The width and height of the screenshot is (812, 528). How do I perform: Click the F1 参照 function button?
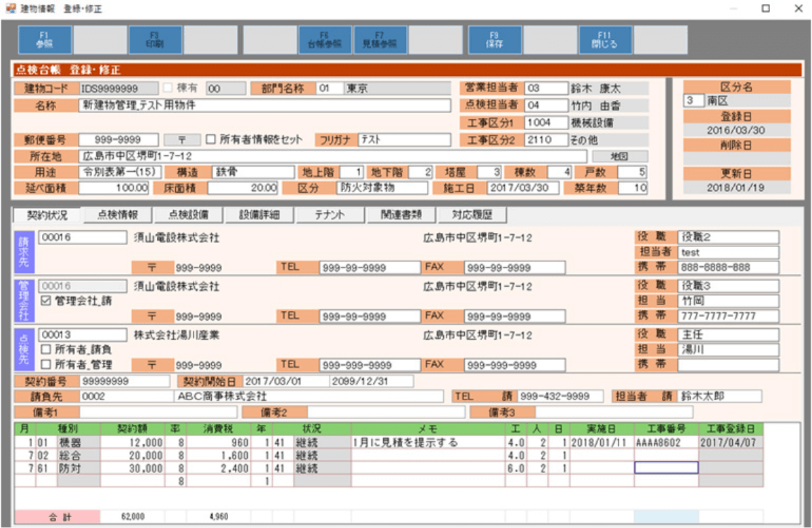(45, 41)
